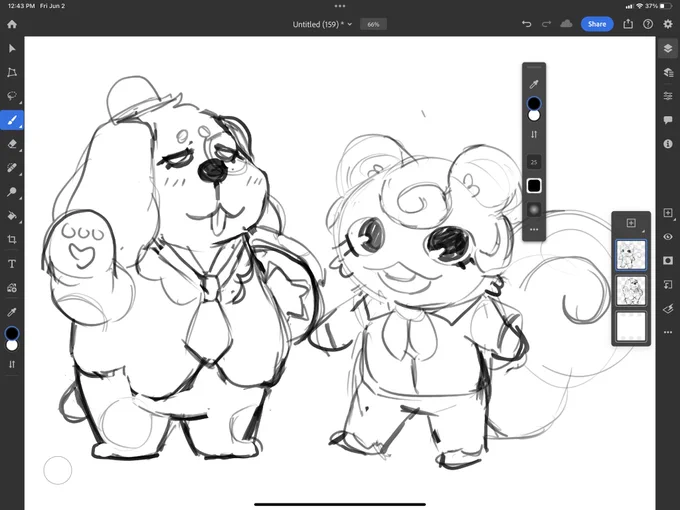Go to the Home screen

(x=12, y=24)
